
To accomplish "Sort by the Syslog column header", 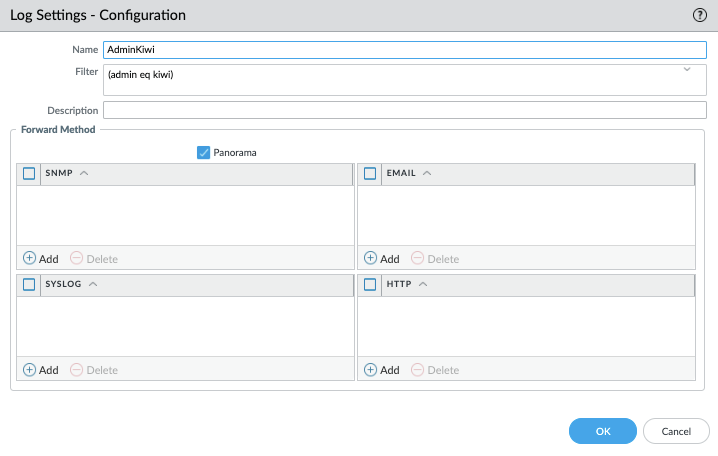I will click(x=65, y=284).
